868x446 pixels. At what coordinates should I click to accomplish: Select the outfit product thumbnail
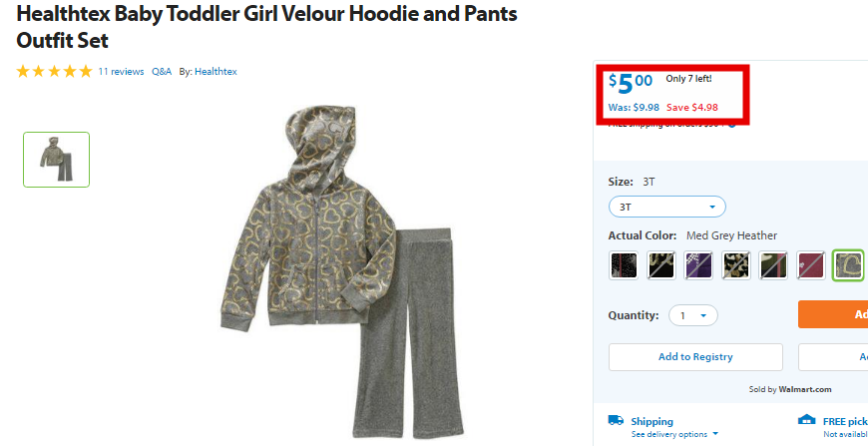pyautogui.click(x=57, y=160)
